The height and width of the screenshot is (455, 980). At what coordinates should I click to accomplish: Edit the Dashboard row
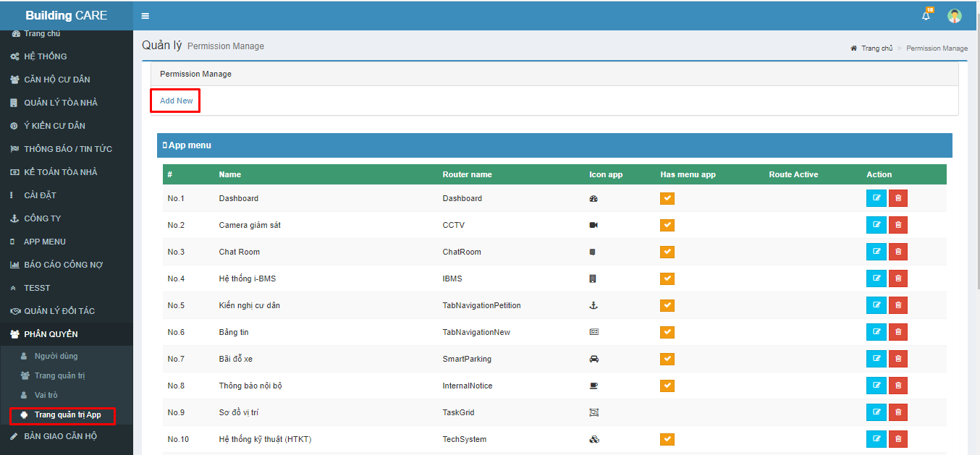point(876,198)
